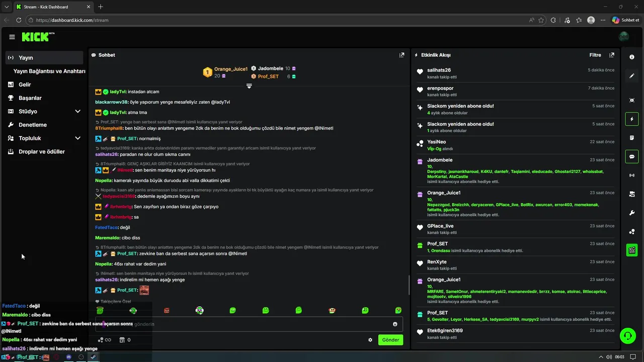Toggle the broadcast signal icon in right rail

pos(632,175)
